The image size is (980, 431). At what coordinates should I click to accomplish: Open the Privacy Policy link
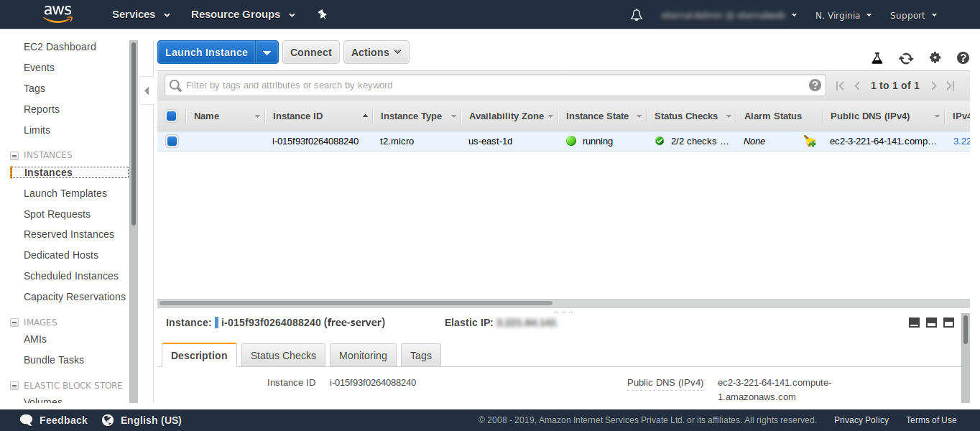[x=861, y=420]
